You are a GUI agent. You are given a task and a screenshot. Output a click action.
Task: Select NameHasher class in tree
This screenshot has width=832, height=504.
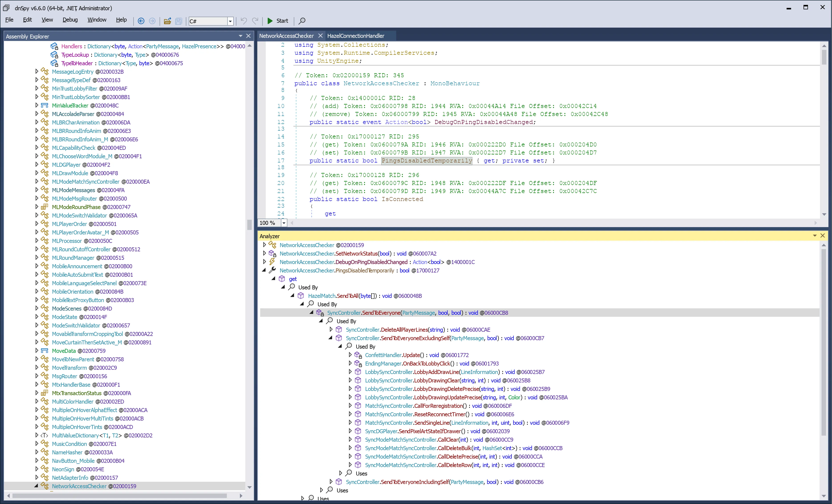82,452
